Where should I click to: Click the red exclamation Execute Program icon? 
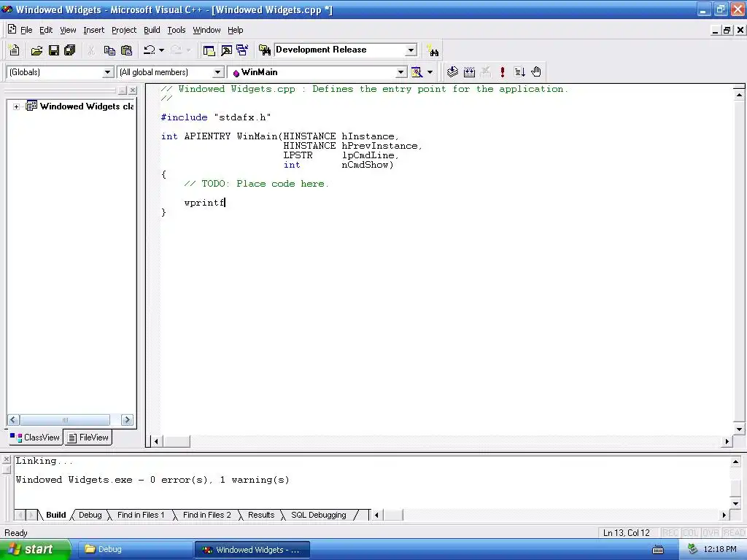tap(502, 72)
